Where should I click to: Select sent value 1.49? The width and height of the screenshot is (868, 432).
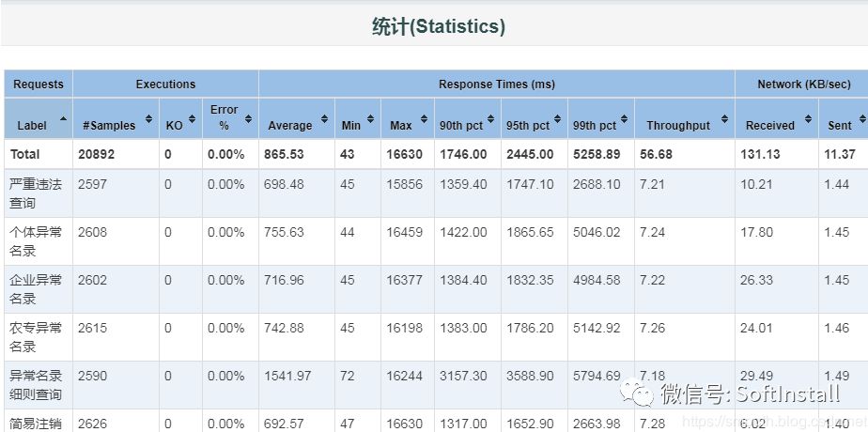click(x=836, y=377)
